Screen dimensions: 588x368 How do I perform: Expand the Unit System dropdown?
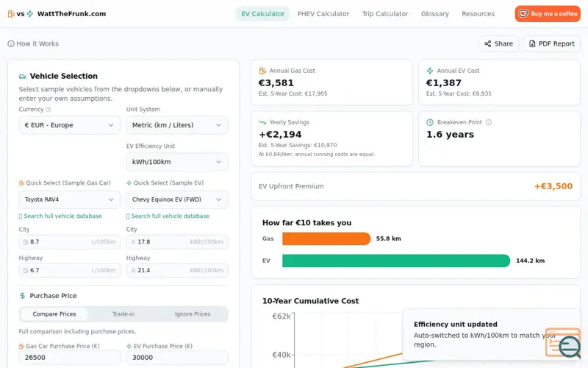177,125
